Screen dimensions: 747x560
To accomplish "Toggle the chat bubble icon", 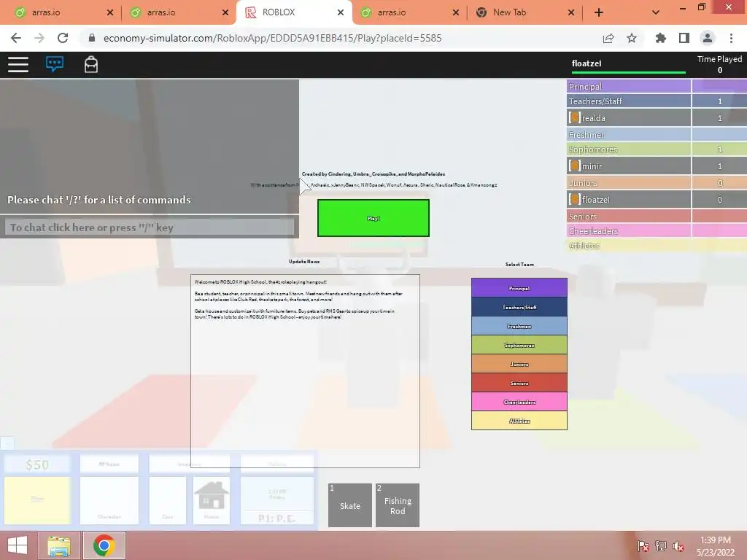I will [54, 64].
